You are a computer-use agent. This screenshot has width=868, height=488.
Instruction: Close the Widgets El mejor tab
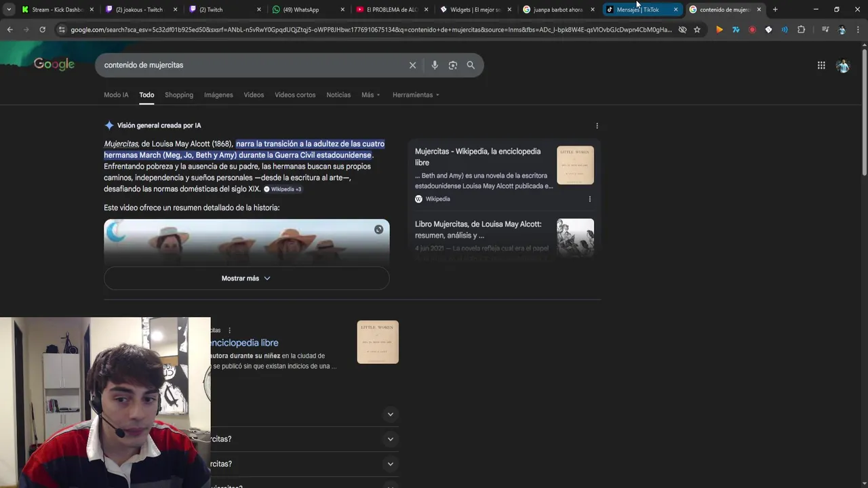coord(509,9)
